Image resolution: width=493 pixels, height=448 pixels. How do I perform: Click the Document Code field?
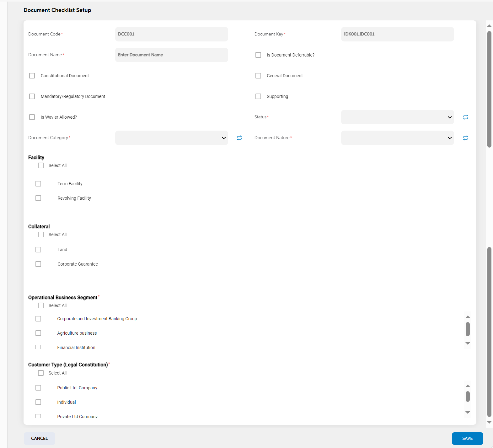tap(171, 34)
